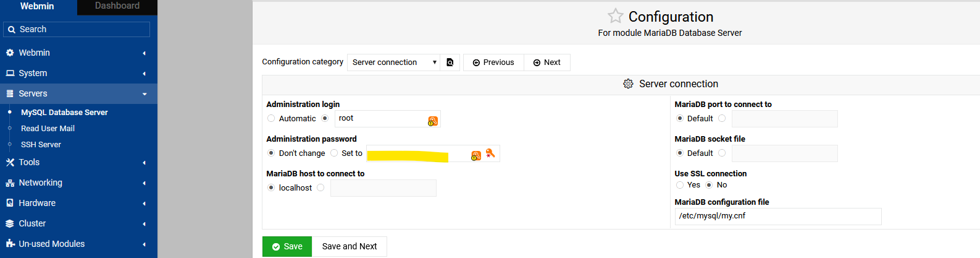Screen dimensions: 980x258
Task: Select the Set to password radio
Action: click(x=334, y=153)
